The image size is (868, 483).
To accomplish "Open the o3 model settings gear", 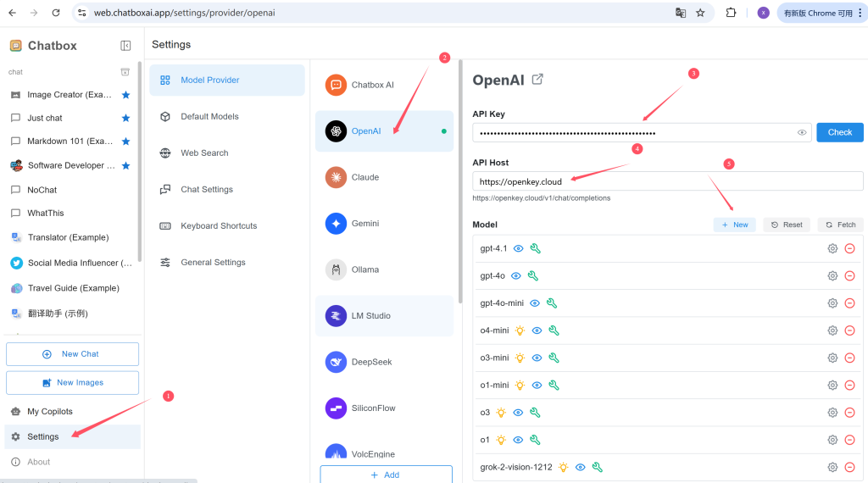I will pos(832,413).
